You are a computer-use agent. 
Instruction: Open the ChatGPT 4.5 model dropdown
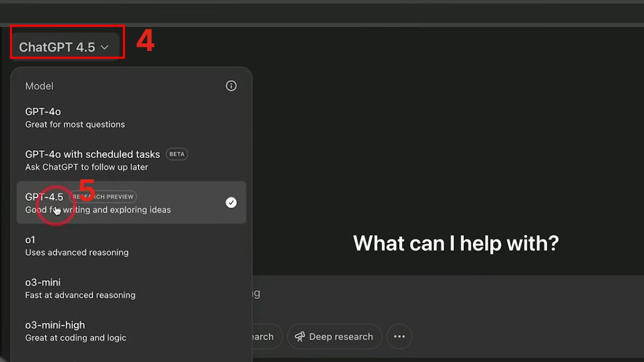pos(64,47)
